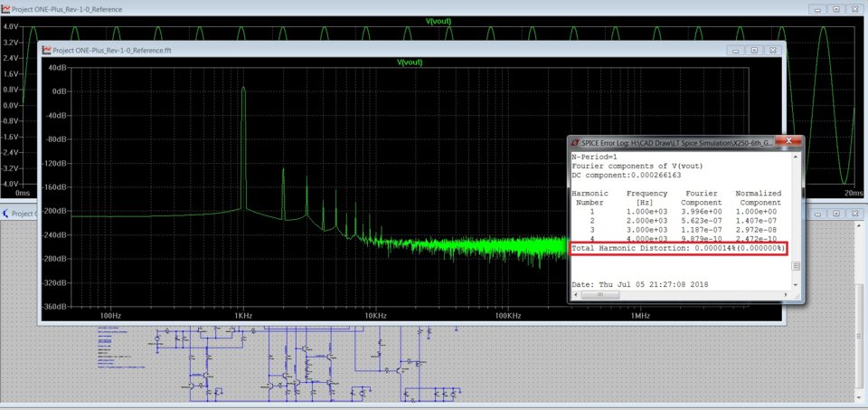Image resolution: width=868 pixels, height=410 pixels.
Task: Click the 1KHz frequency axis label
Action: coord(243,316)
